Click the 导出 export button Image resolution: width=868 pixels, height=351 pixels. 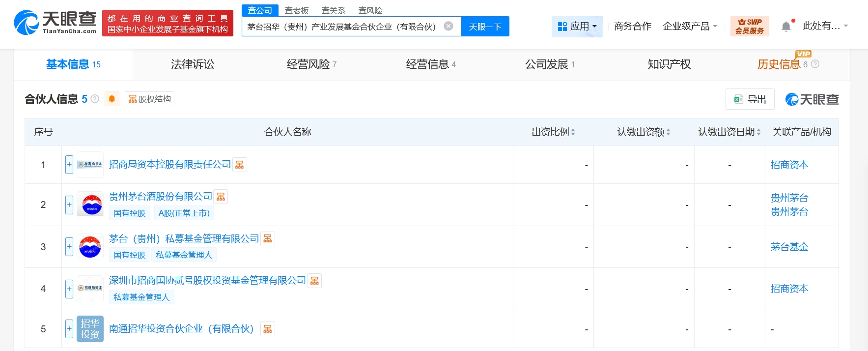pyautogui.click(x=750, y=99)
